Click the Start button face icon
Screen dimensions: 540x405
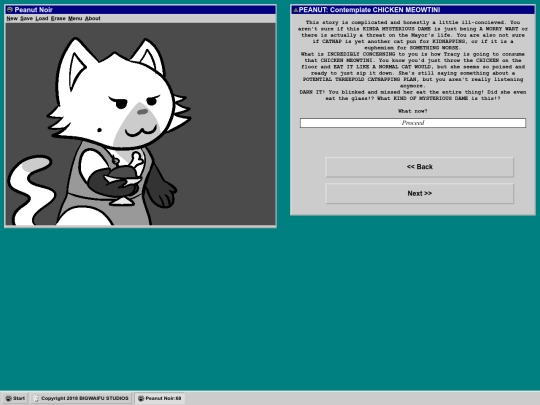[9, 398]
